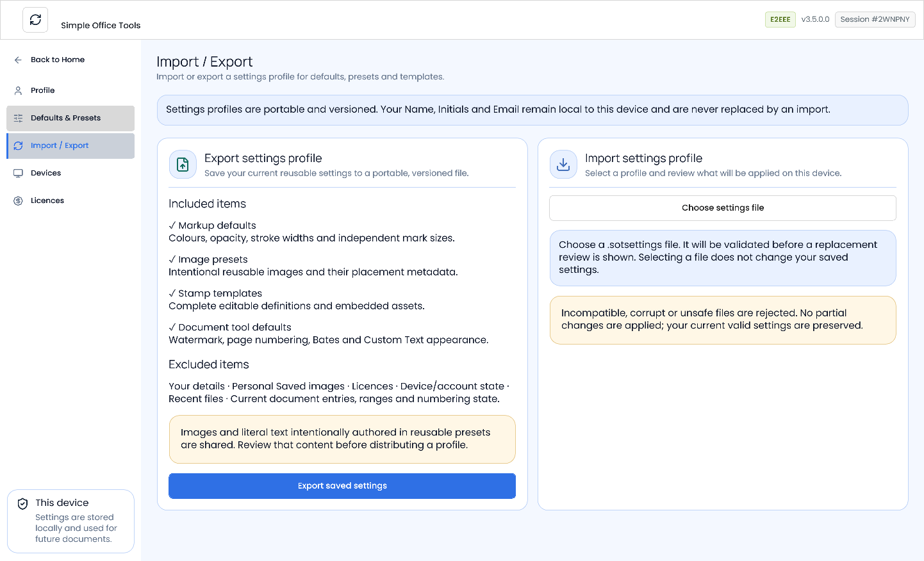Click the This device card title

point(62,503)
